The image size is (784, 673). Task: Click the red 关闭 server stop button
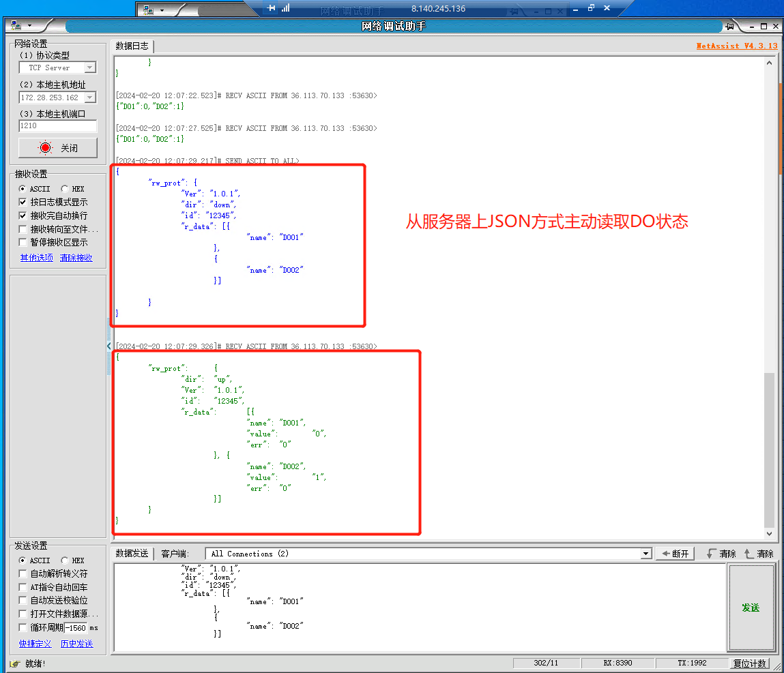pos(58,148)
